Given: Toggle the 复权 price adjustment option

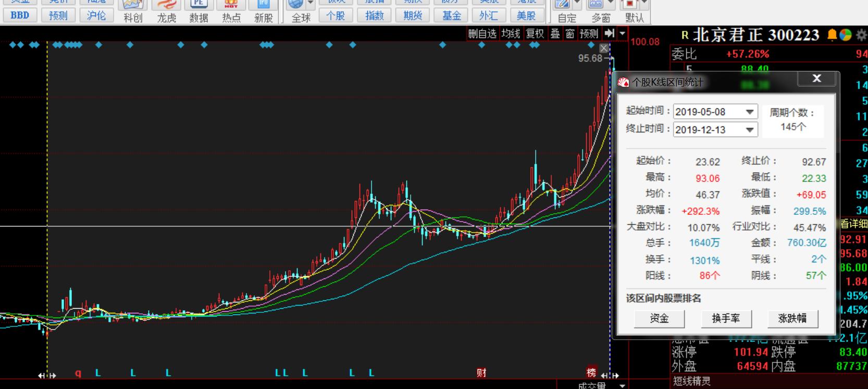Looking at the screenshot, I should click(535, 34).
